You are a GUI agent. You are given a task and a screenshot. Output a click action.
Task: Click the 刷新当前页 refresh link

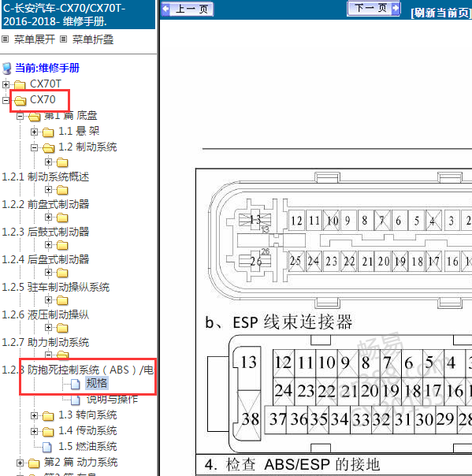coord(441,13)
